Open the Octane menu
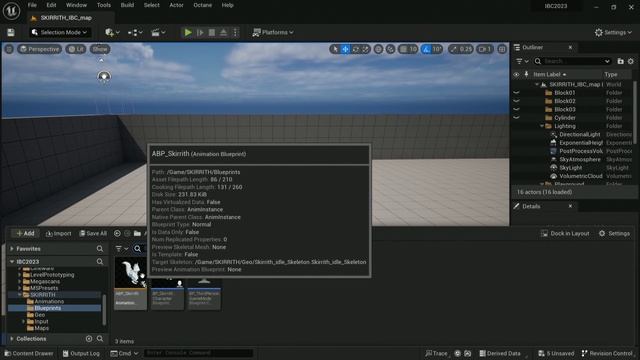Image resolution: width=640 pixels, height=360 pixels. pos(202,5)
